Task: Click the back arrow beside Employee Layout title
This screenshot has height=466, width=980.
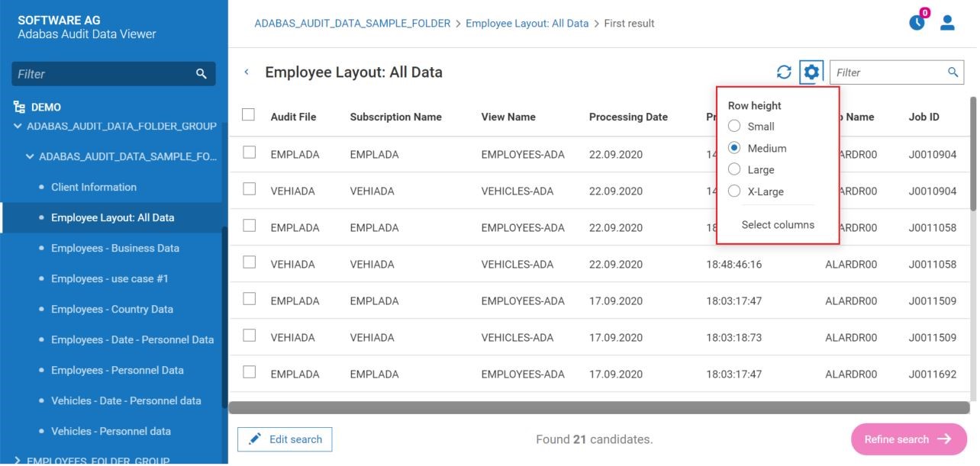Action: (247, 72)
